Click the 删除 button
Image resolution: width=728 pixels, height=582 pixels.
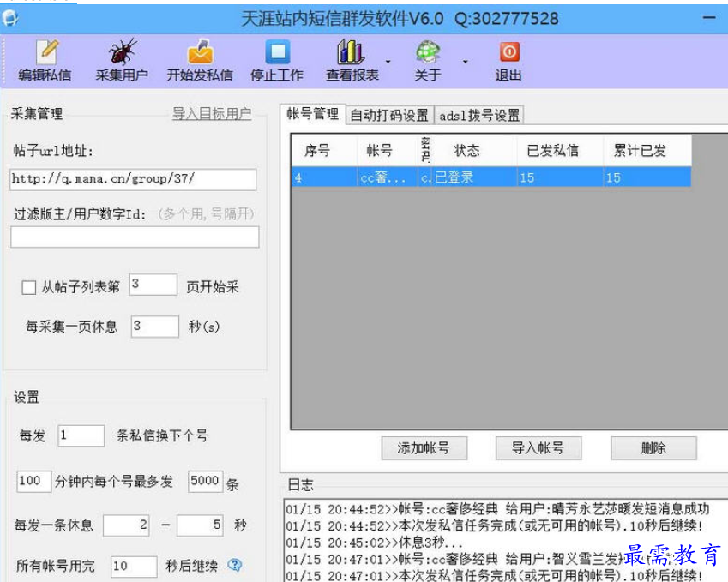click(x=653, y=448)
